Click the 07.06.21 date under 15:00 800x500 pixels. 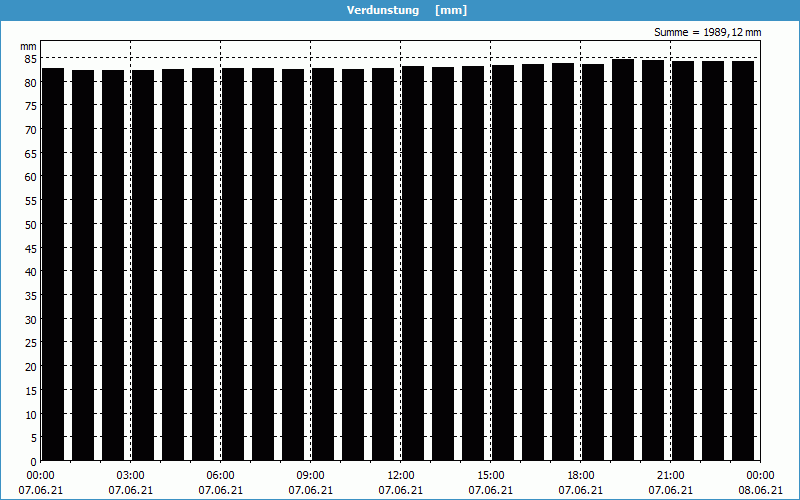pyautogui.click(x=491, y=490)
